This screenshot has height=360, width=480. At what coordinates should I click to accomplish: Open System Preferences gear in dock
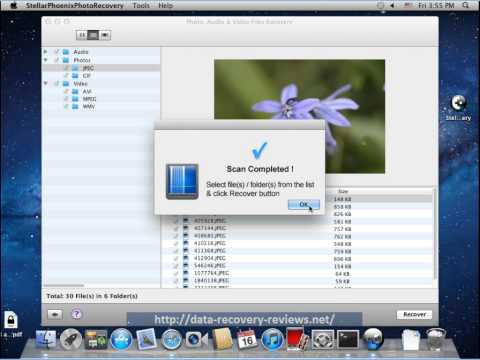pyautogui.click(x=323, y=339)
